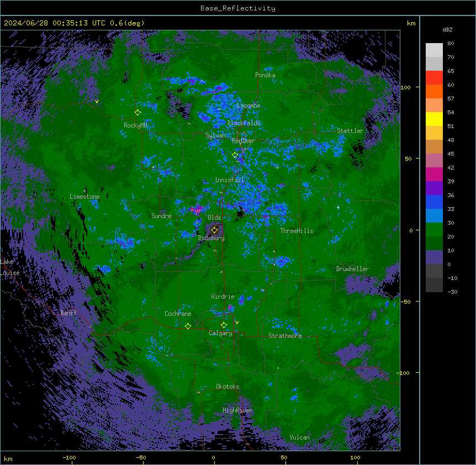476x465 pixels.
Task: Click the Calgary city label
Action: 220,333
